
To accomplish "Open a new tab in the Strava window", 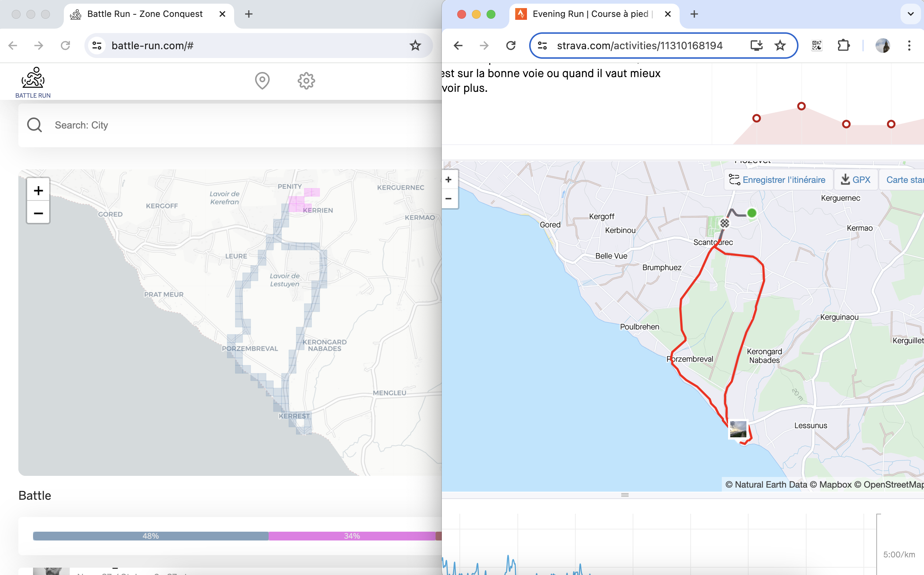I will point(694,14).
